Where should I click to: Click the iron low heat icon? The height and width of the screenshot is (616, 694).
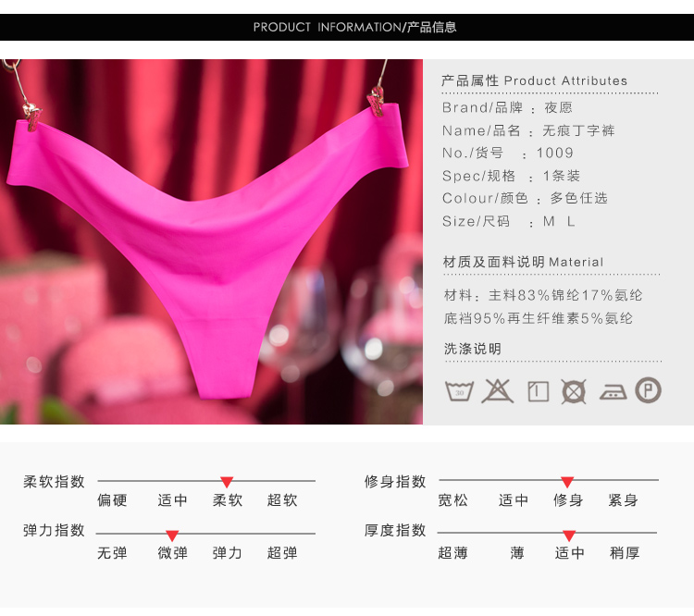click(613, 392)
